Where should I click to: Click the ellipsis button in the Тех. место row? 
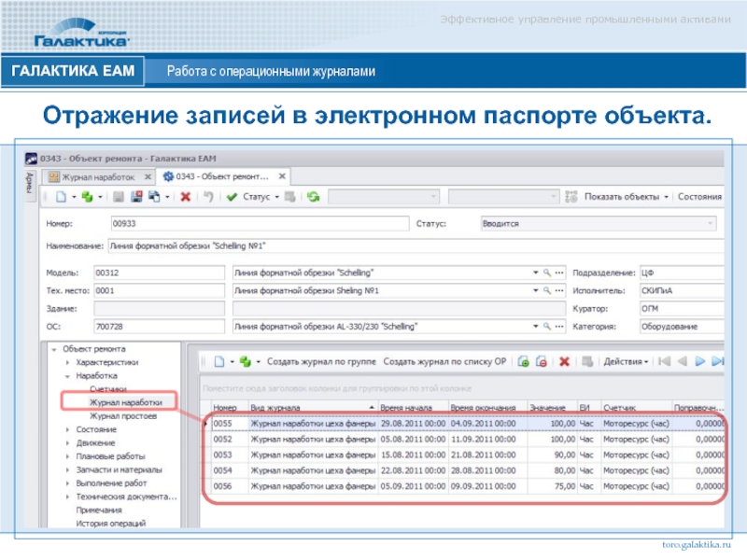click(x=560, y=290)
